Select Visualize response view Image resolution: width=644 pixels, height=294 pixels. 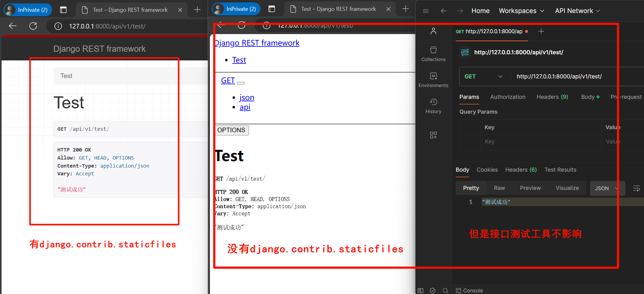click(x=567, y=188)
